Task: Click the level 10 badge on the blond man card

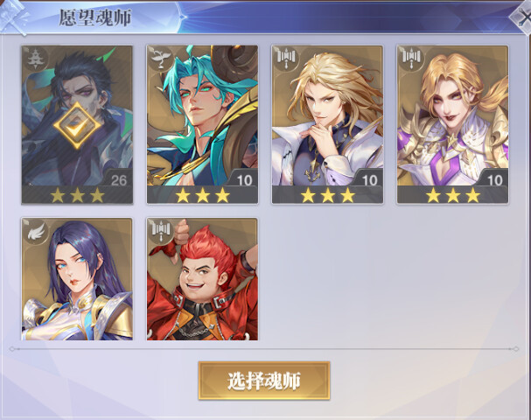Action: [369, 180]
